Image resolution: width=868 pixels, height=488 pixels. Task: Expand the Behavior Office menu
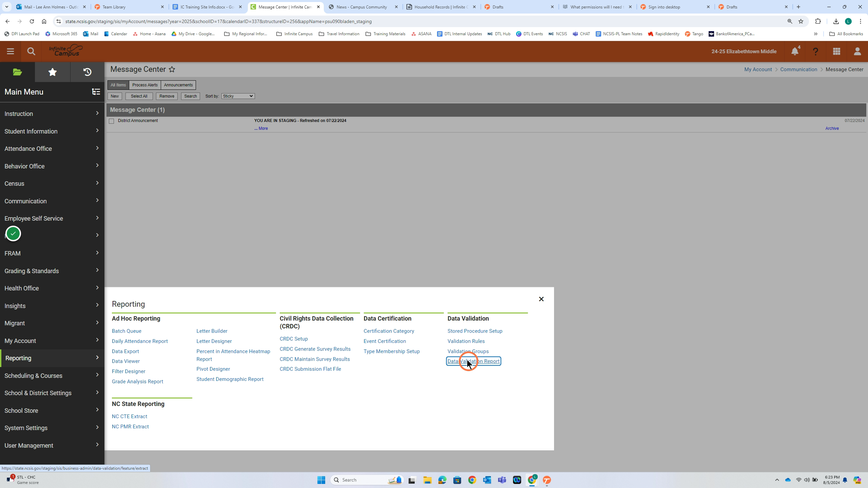[x=52, y=166]
